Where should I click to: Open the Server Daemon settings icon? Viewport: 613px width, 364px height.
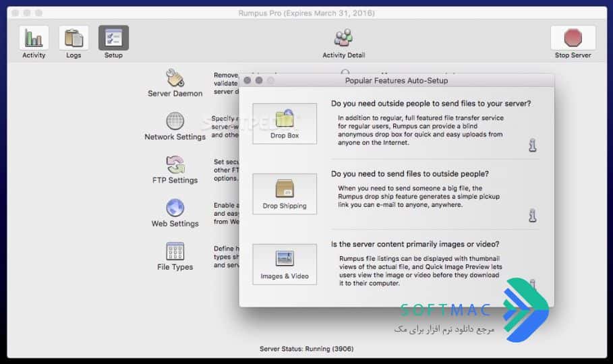[175, 78]
